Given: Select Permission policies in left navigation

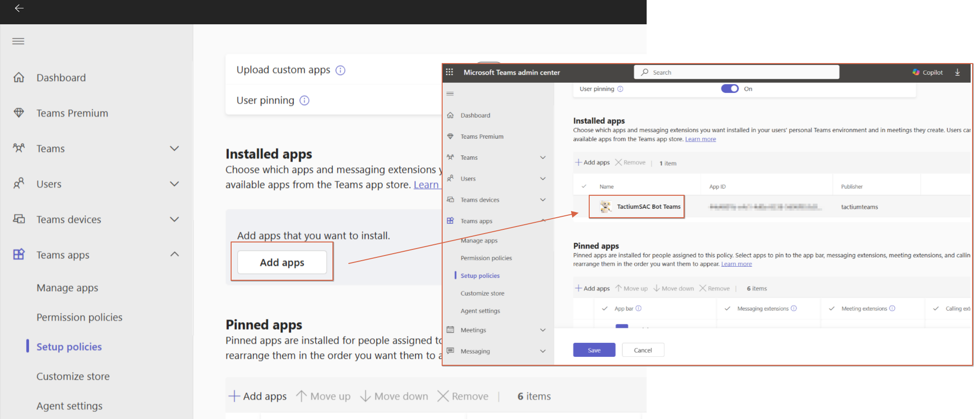Looking at the screenshot, I should tap(79, 317).
